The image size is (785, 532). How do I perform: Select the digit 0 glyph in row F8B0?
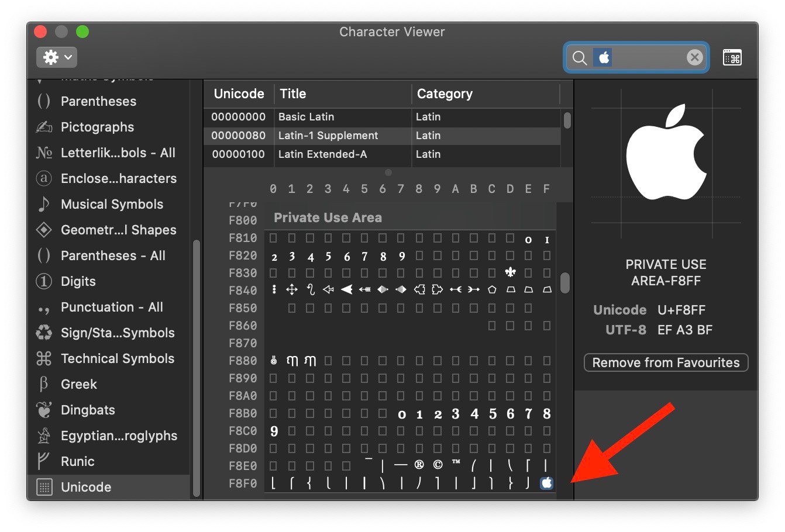401,414
